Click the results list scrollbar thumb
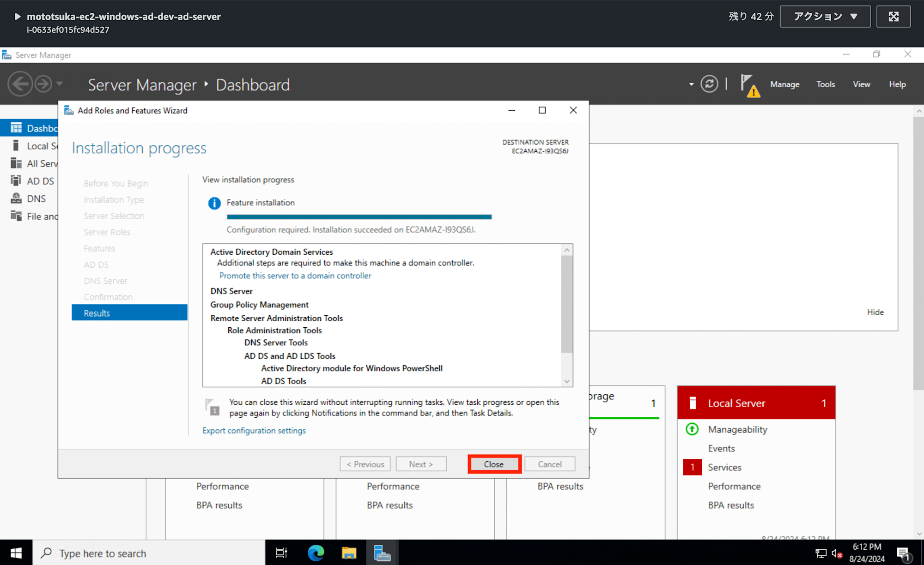The width and height of the screenshot is (924, 565). click(567, 304)
